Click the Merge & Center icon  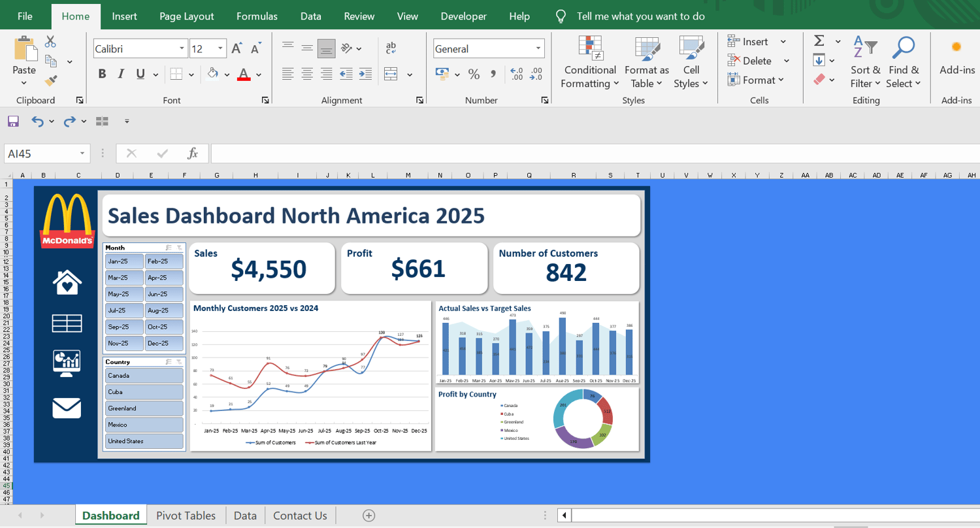[391, 74]
